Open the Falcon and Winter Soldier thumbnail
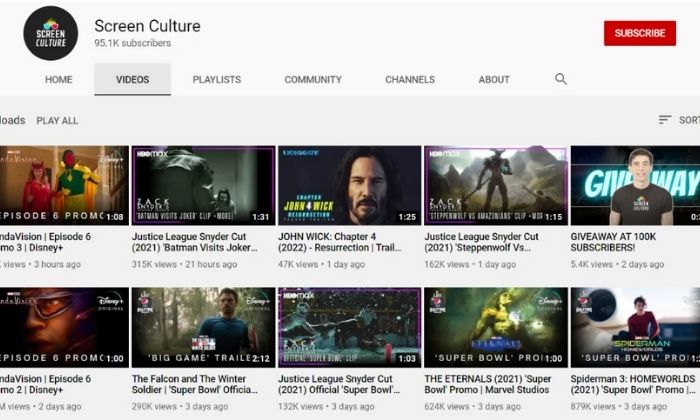 coord(203,327)
